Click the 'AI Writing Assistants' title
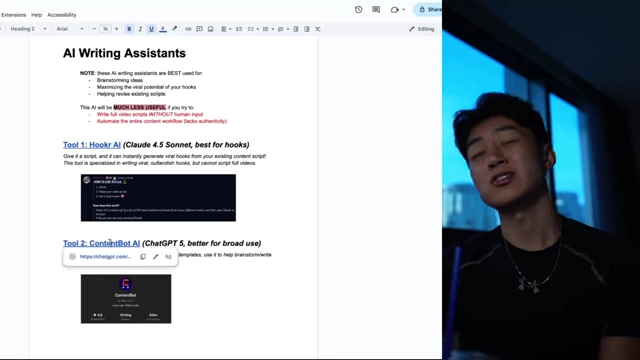The width and height of the screenshot is (640, 360). 124,53
